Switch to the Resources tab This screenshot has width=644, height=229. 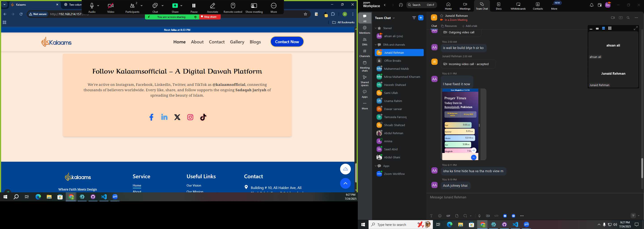pyautogui.click(x=449, y=26)
